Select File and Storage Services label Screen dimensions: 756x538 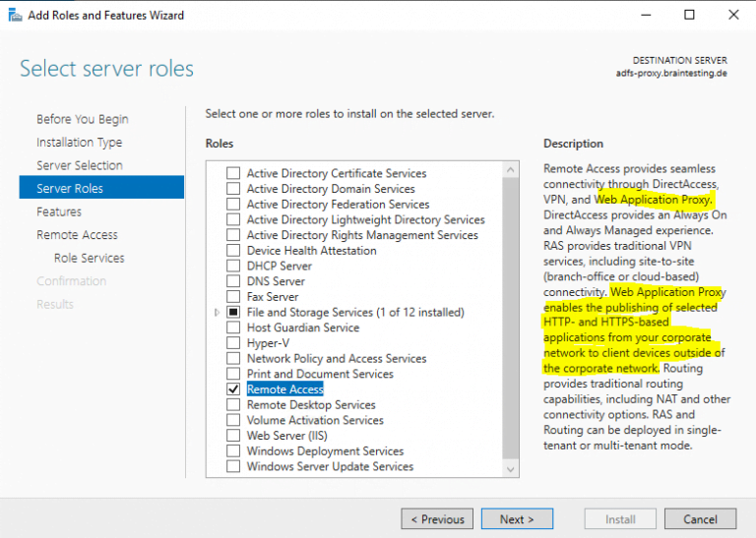click(x=355, y=312)
